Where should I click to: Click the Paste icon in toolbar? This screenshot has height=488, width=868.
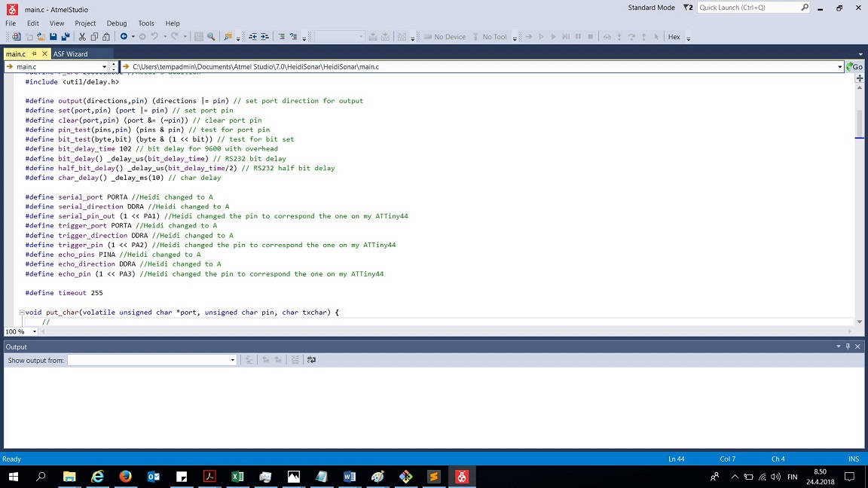click(106, 36)
